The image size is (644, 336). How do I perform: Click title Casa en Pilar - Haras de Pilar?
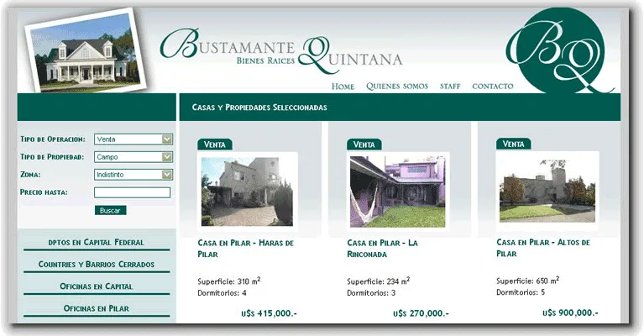(246, 249)
